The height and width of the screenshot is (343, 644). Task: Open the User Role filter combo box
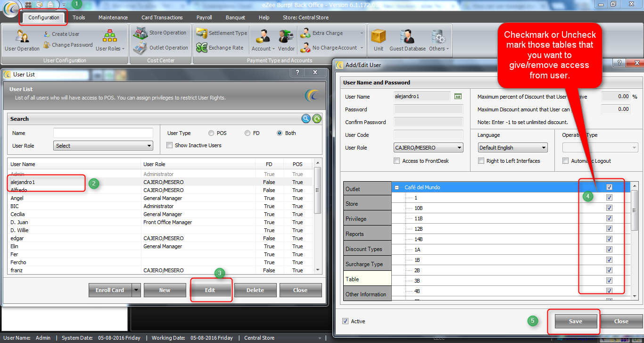point(103,146)
